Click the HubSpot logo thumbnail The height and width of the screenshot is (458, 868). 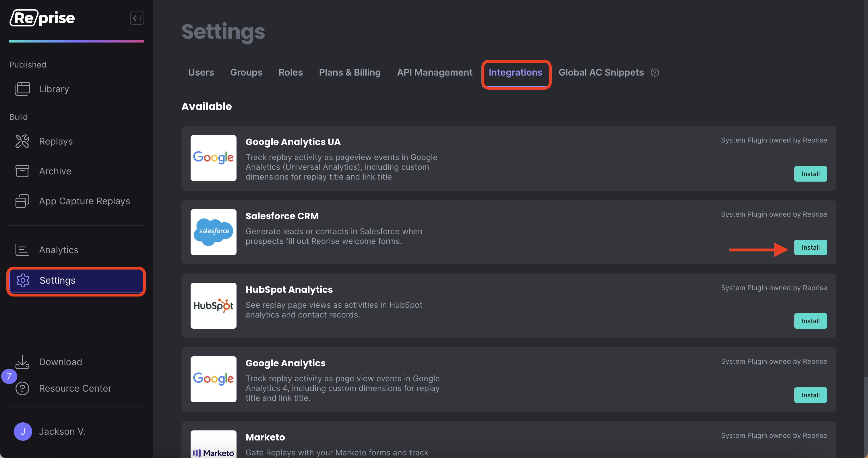coord(213,305)
